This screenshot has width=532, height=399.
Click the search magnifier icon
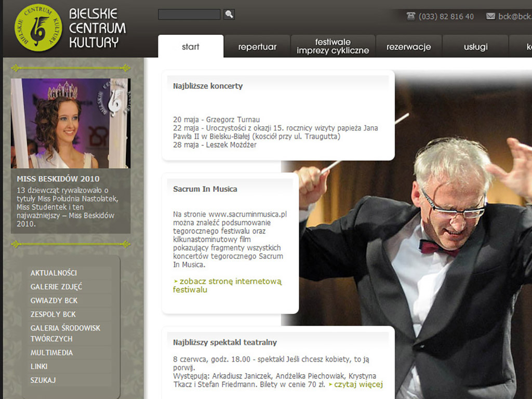(x=229, y=15)
